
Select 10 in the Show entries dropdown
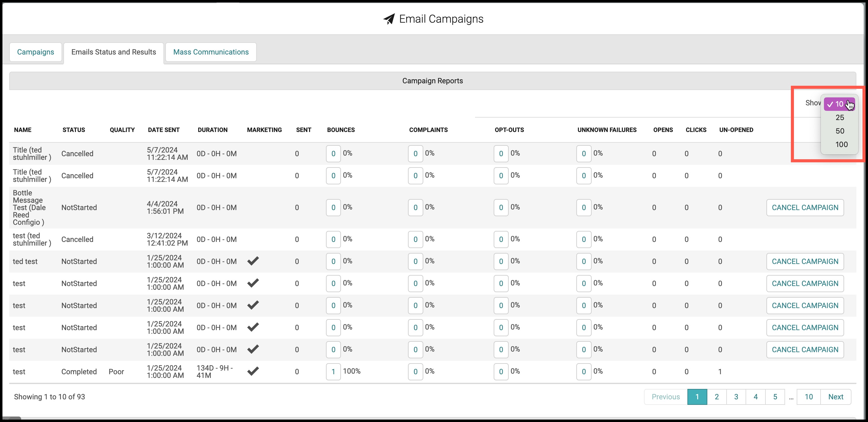839,104
